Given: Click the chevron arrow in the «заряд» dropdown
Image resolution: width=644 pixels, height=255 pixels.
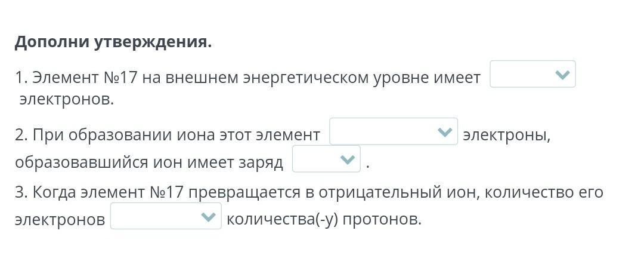Looking at the screenshot, I should click(x=348, y=159).
